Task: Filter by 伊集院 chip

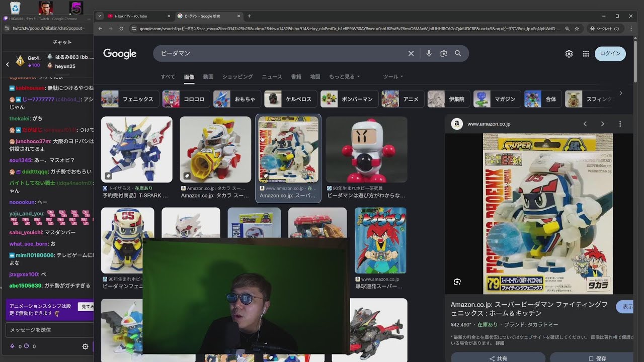Action: pos(449,99)
